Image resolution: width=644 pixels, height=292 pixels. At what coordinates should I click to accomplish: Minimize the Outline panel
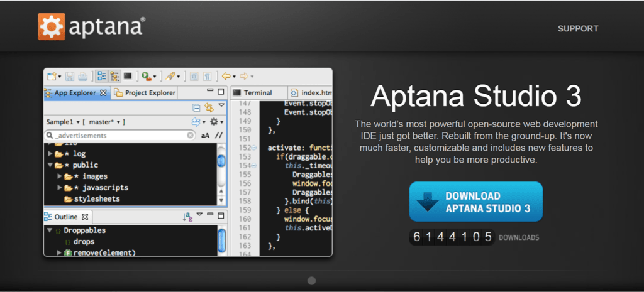pyautogui.click(x=210, y=214)
